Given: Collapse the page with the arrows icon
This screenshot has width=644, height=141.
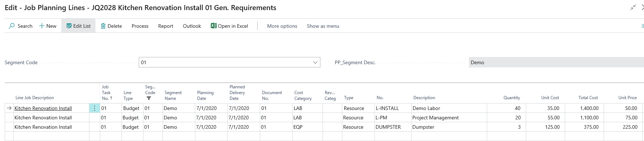Looking at the screenshot, I should (633, 7).
